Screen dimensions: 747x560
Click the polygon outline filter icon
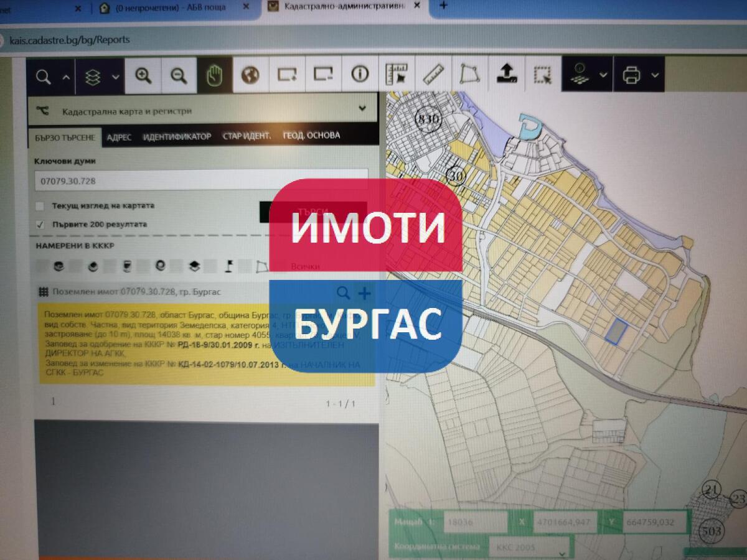click(263, 266)
